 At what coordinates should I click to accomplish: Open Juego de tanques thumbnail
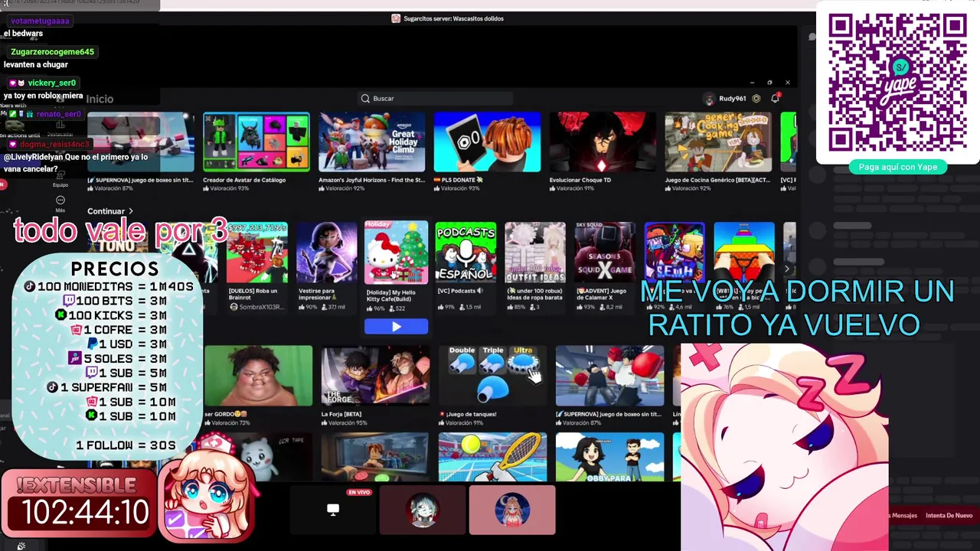point(492,376)
